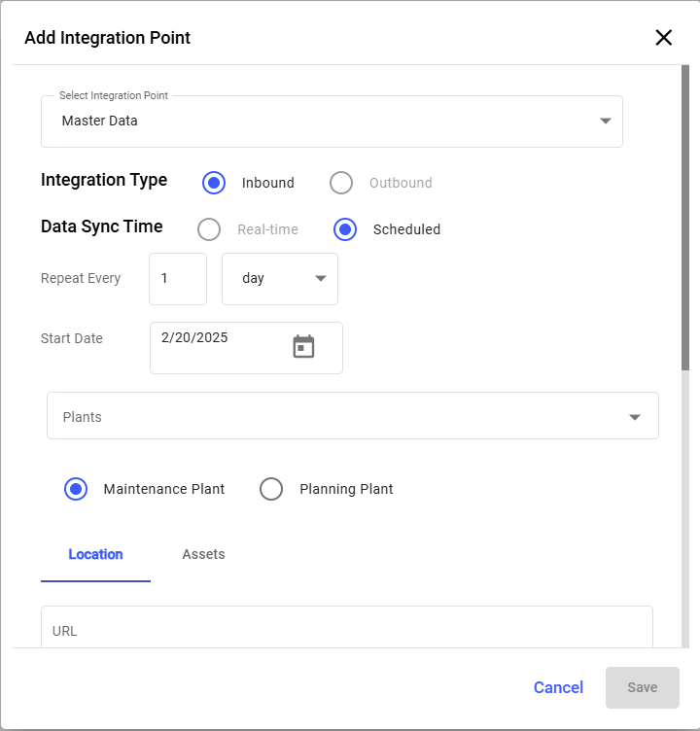The width and height of the screenshot is (700, 731).
Task: Select the Planning Plant radio button
Action: point(271,489)
